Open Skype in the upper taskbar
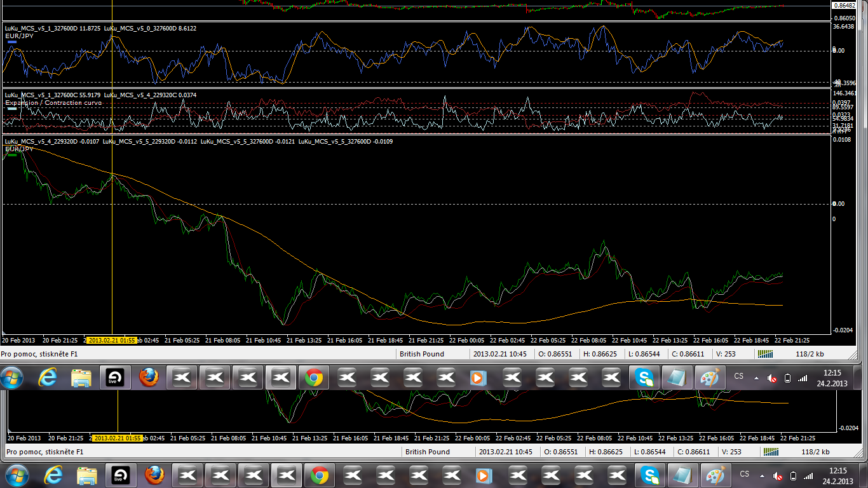868x488 pixels. 644,377
